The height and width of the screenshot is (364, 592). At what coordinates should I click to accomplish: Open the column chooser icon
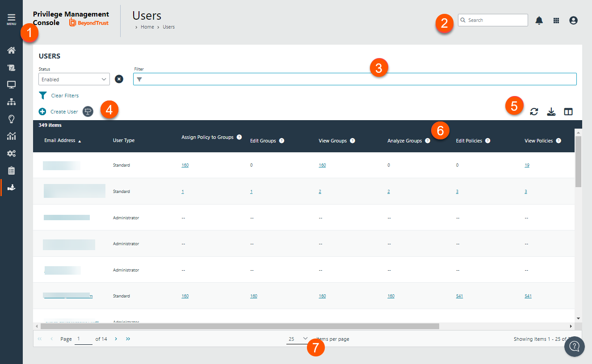(568, 112)
